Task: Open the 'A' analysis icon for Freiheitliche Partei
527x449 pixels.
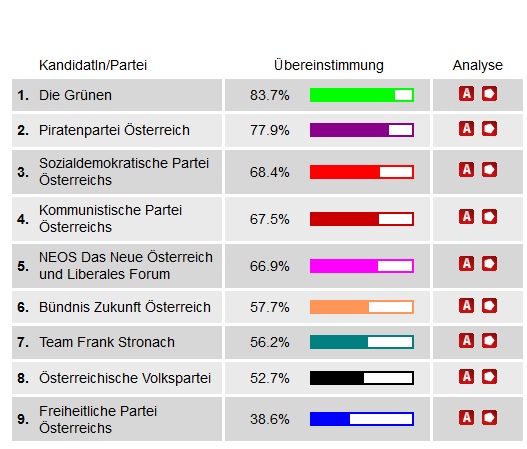Action: [466, 418]
